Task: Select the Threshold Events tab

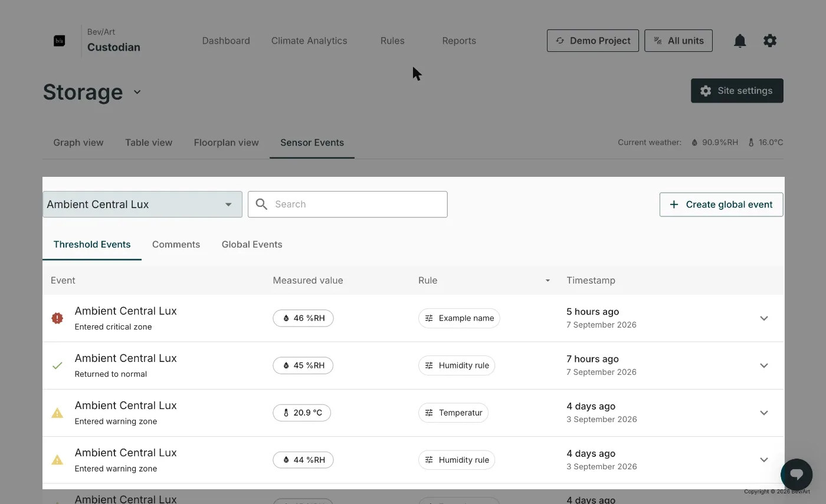Action: [92, 245]
